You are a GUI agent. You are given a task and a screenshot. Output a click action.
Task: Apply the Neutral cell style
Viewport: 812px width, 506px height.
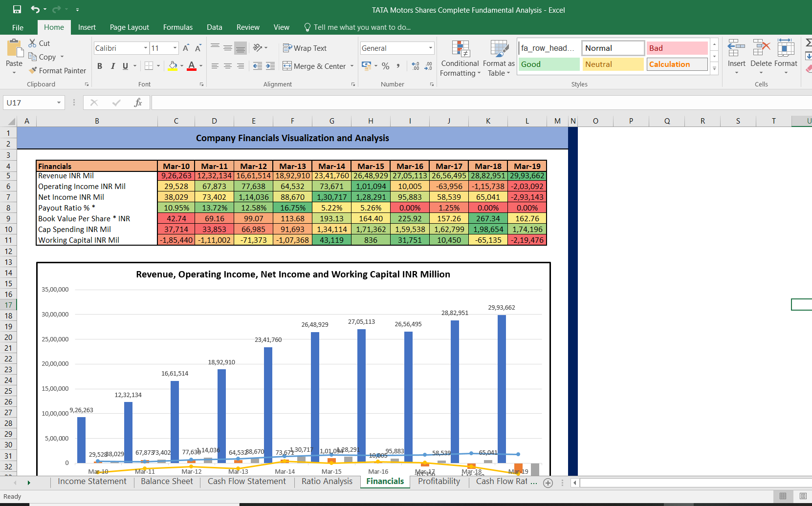coord(613,64)
